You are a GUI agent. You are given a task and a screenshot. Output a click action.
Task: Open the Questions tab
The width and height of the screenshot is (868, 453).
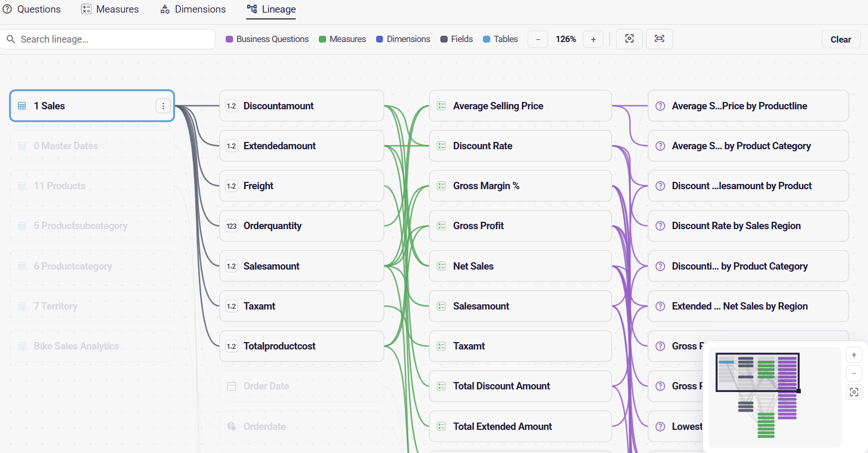click(x=32, y=9)
